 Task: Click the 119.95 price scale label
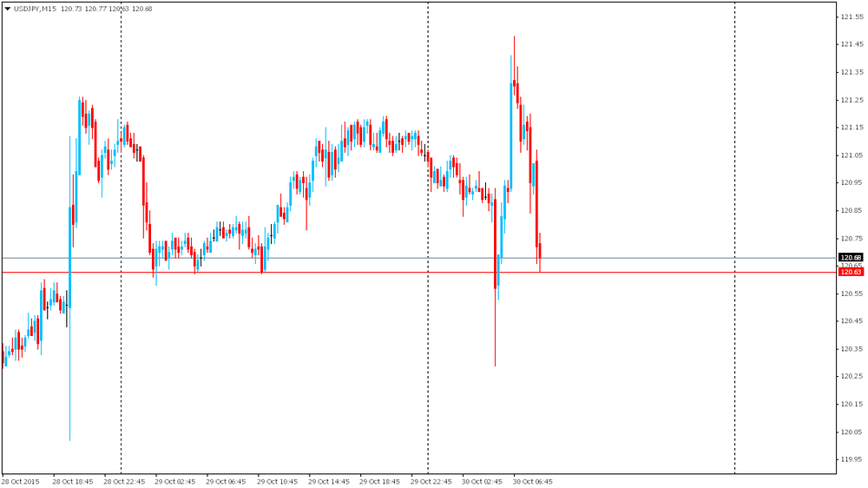click(852, 459)
